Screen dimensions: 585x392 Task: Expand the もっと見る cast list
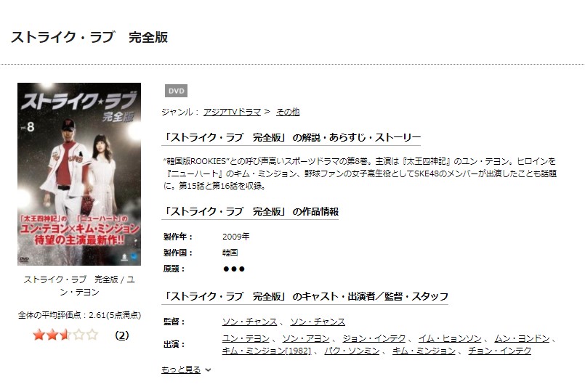pos(181,369)
